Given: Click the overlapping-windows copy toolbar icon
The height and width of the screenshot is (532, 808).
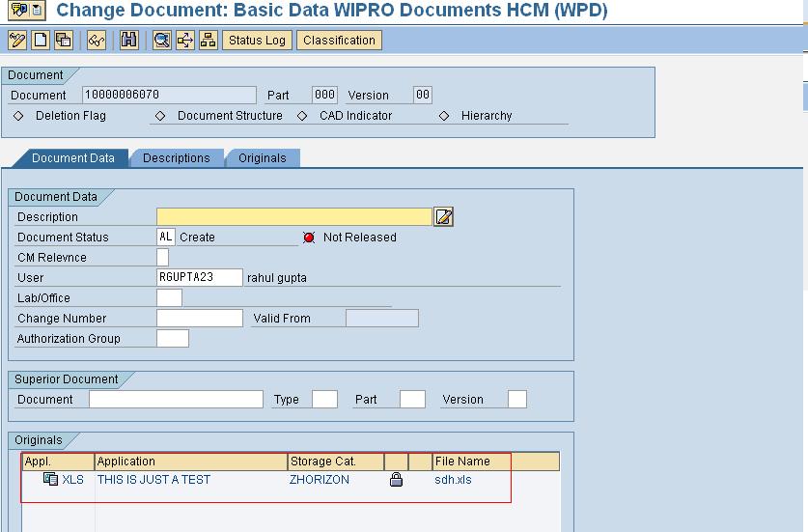Looking at the screenshot, I should 64,41.
